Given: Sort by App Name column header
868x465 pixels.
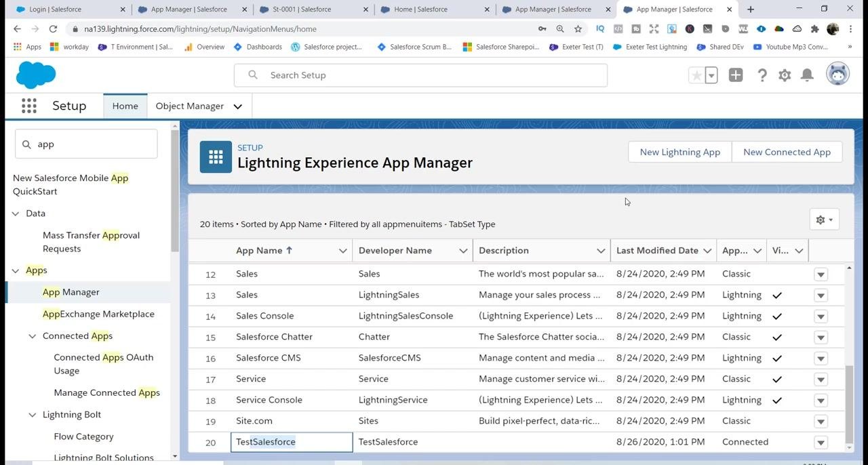Looking at the screenshot, I should point(264,251).
